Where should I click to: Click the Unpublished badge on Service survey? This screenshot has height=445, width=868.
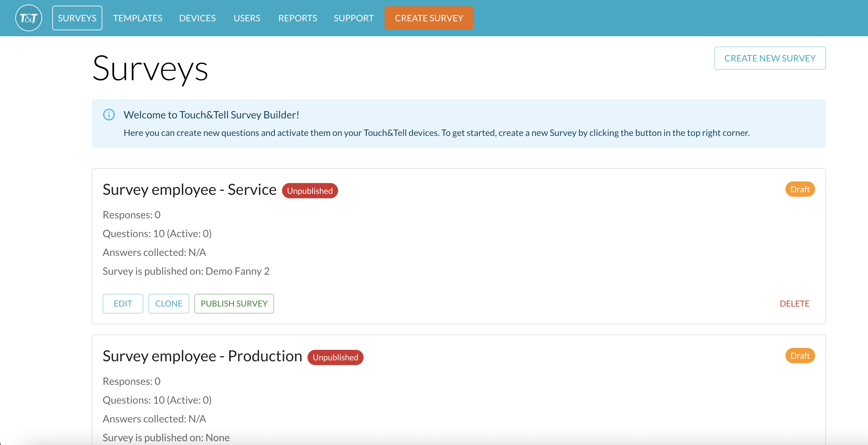click(x=309, y=191)
